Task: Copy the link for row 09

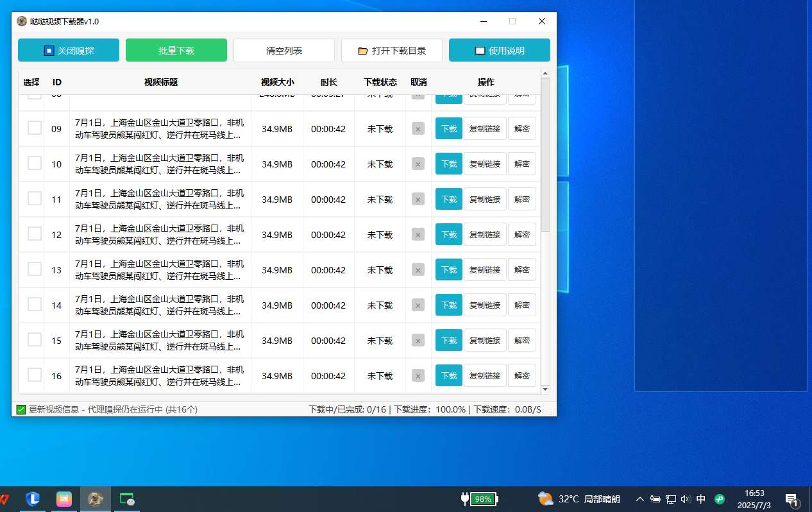Action: pyautogui.click(x=485, y=128)
